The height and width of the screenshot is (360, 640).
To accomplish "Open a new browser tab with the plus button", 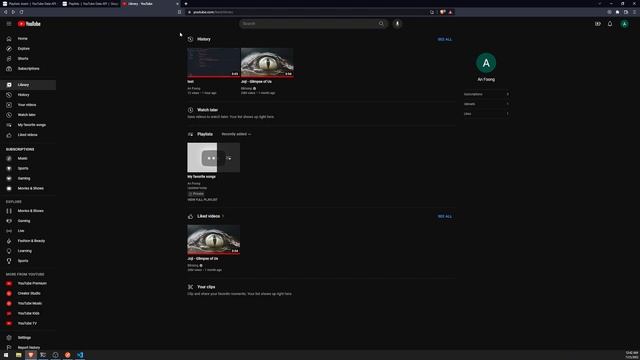I will pyautogui.click(x=186, y=4).
